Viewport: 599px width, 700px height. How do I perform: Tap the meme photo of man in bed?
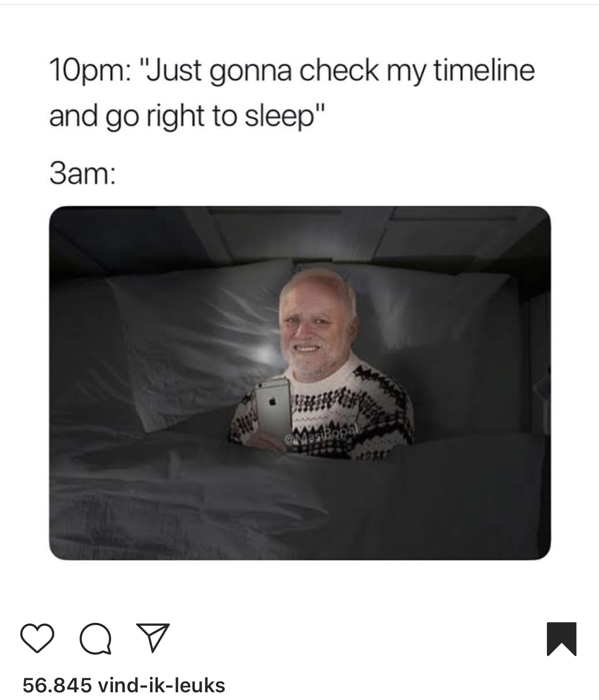tap(299, 383)
